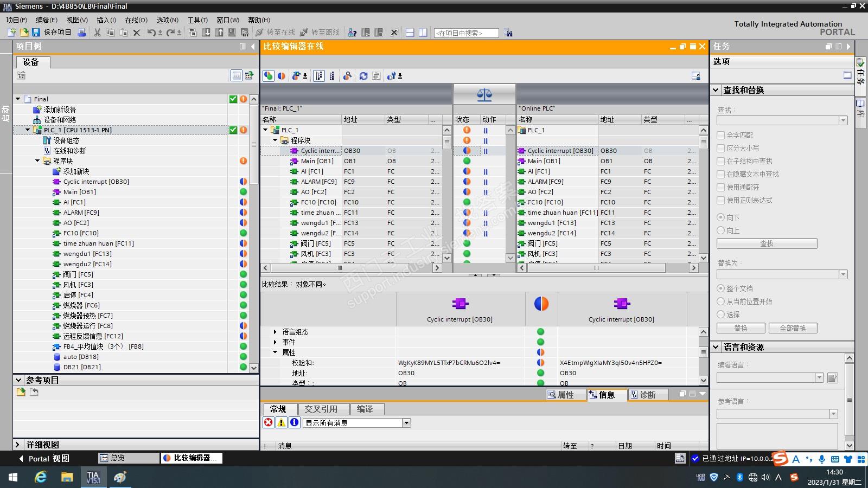Select Main [OB1] in the project tree

[x=80, y=192]
